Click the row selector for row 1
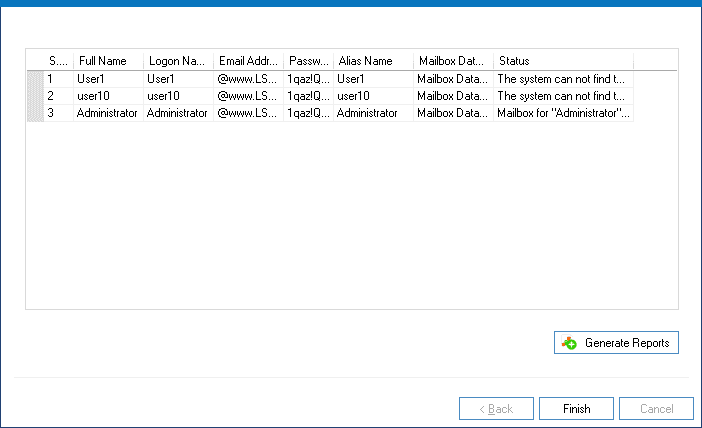The width and height of the screenshot is (702, 428). 35,79
